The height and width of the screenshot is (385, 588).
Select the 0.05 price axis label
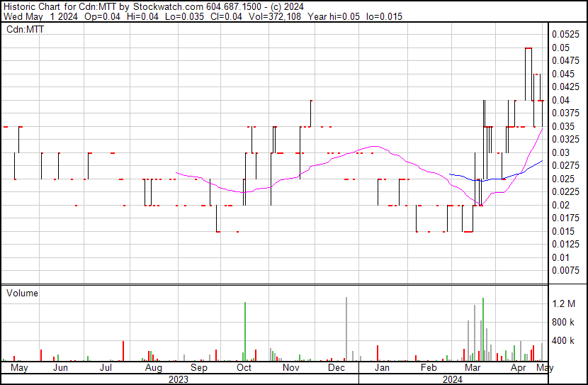(x=560, y=48)
